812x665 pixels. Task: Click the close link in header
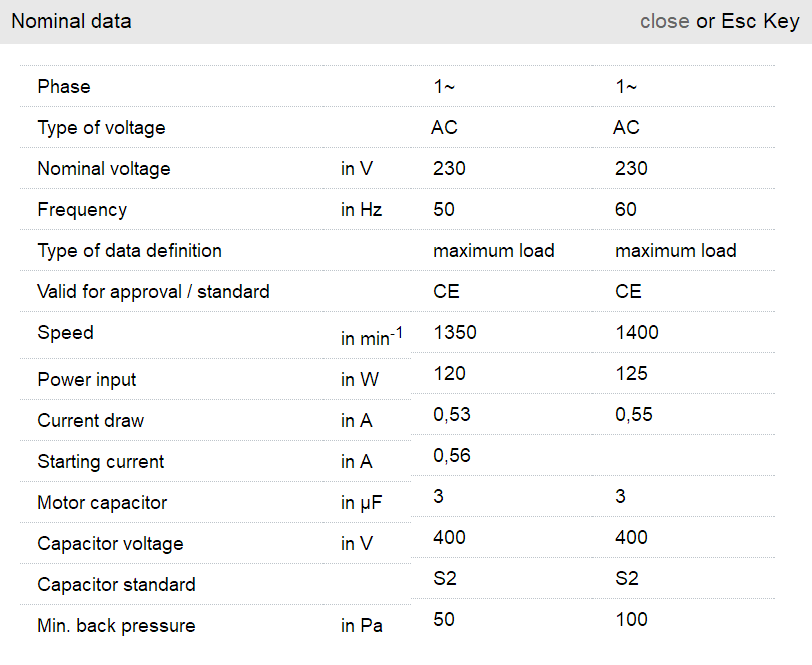[664, 21]
